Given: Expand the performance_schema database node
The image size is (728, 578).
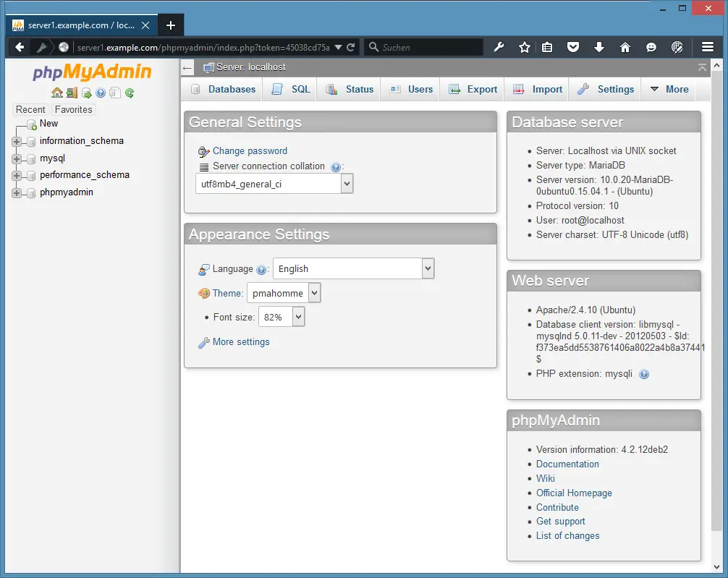Looking at the screenshot, I should point(17,176).
